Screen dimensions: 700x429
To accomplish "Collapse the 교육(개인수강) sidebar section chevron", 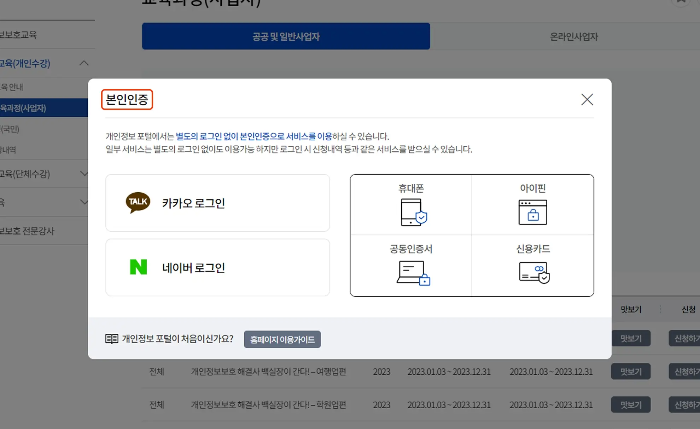I will click(84, 63).
